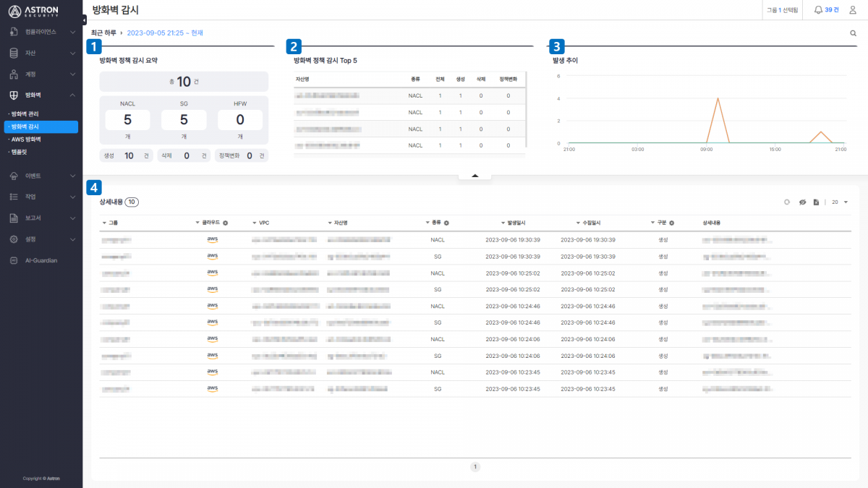The height and width of the screenshot is (488, 868).
Task: Open the AI-Guardian menu label
Action: tap(41, 260)
